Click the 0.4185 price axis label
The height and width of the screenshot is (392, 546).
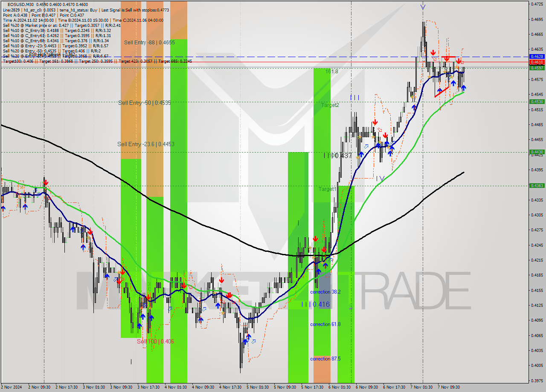coord(536,275)
